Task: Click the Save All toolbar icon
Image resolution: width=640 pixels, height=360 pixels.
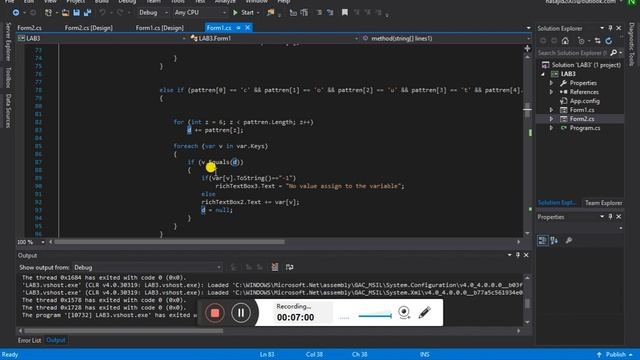Action: [x=87, y=13]
